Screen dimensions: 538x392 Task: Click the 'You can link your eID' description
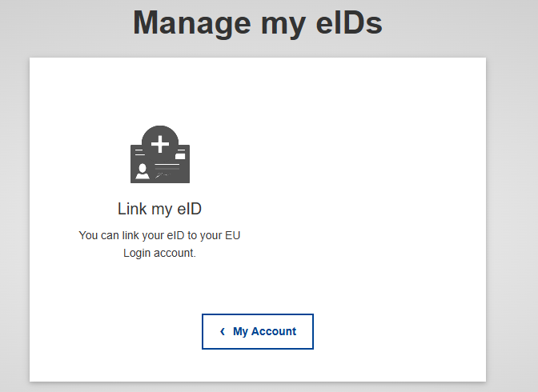coord(159,244)
